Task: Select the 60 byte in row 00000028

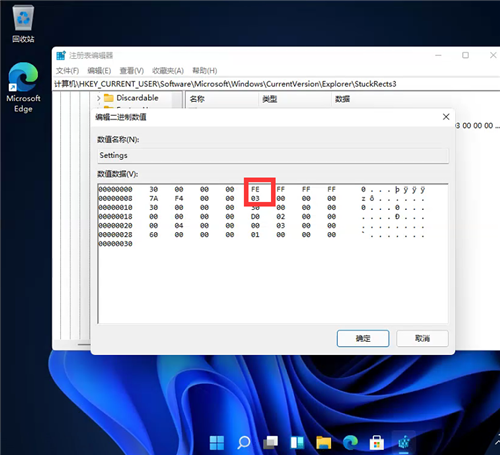Action: [x=154, y=235]
